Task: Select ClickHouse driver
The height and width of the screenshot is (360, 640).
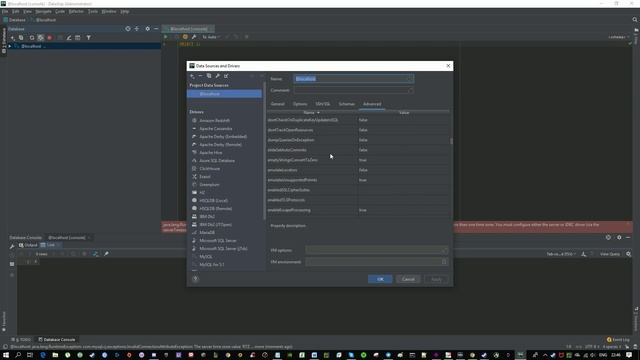Action: (209, 169)
